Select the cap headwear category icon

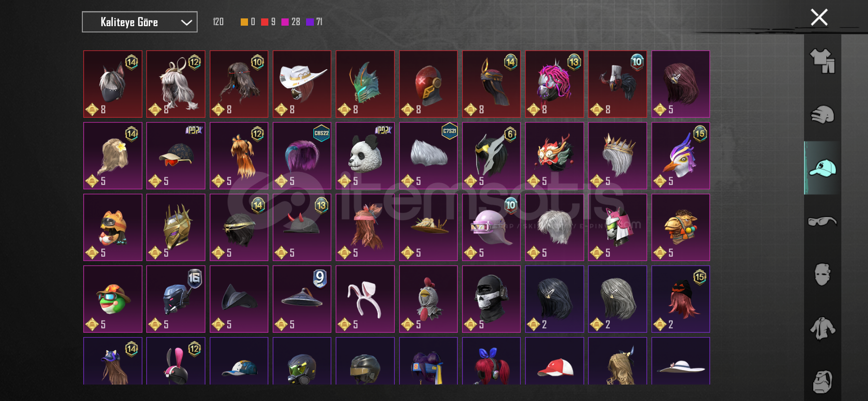822,168
